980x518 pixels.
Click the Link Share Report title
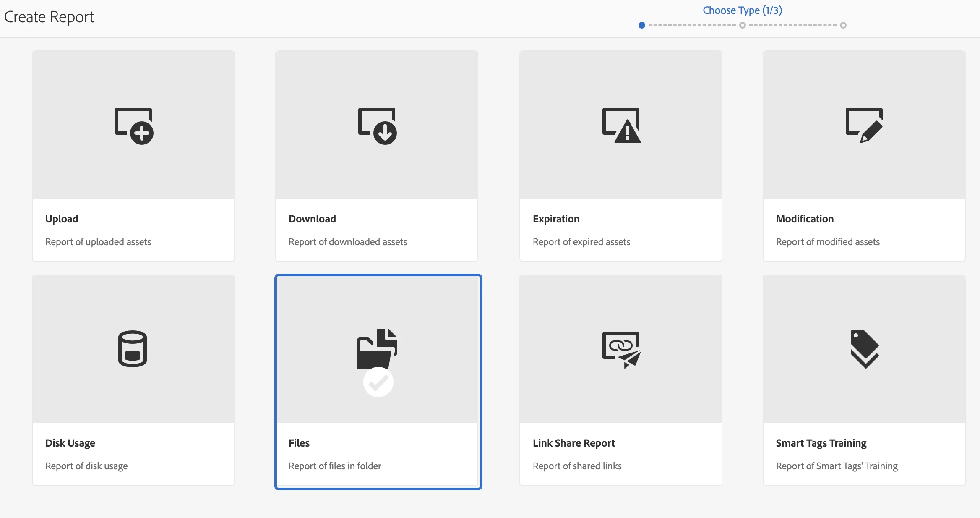pos(573,443)
